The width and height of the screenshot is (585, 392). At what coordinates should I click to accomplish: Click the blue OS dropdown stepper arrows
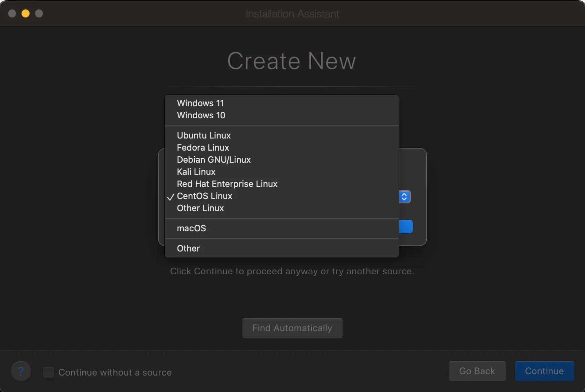[404, 197]
